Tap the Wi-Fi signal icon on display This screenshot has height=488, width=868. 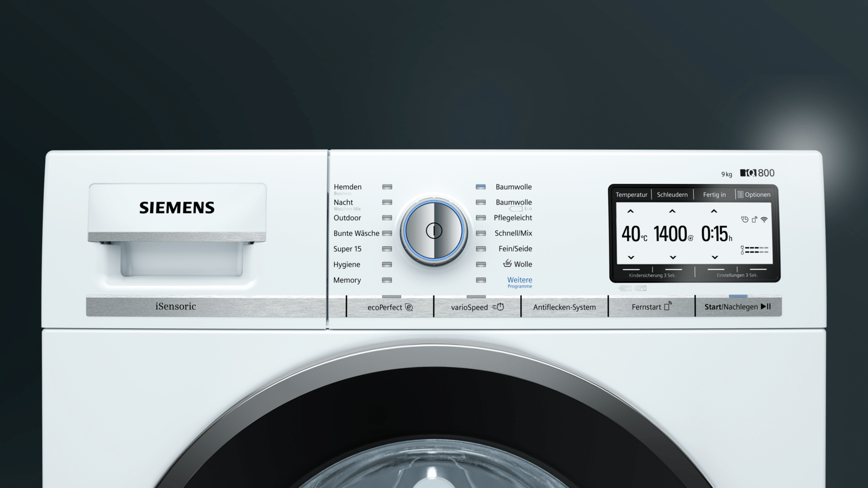coord(764,220)
